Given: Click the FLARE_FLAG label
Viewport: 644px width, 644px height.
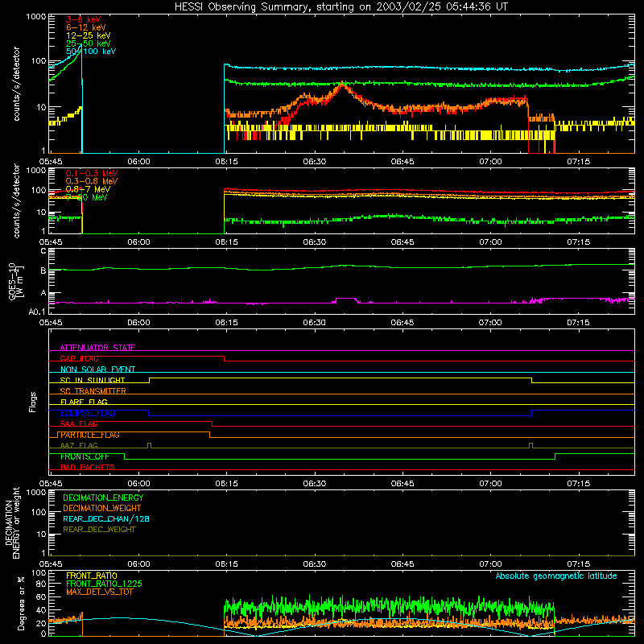Looking at the screenshot, I should click(84, 402).
